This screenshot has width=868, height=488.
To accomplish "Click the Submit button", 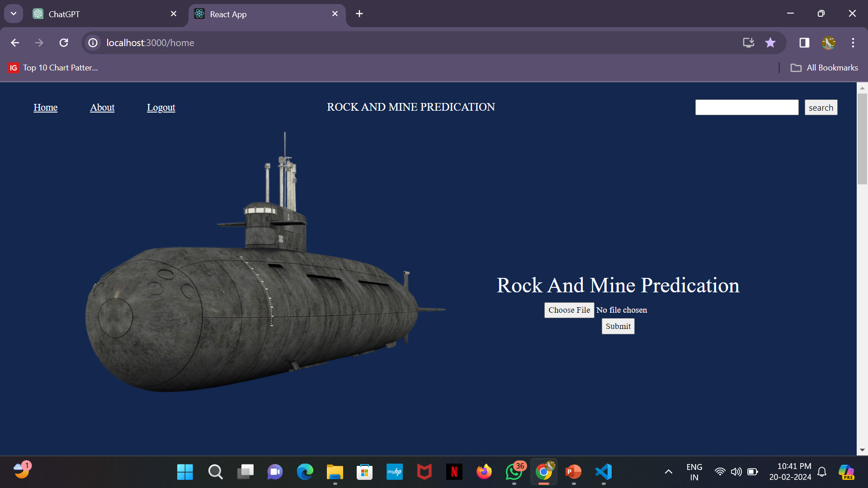I will click(x=618, y=326).
